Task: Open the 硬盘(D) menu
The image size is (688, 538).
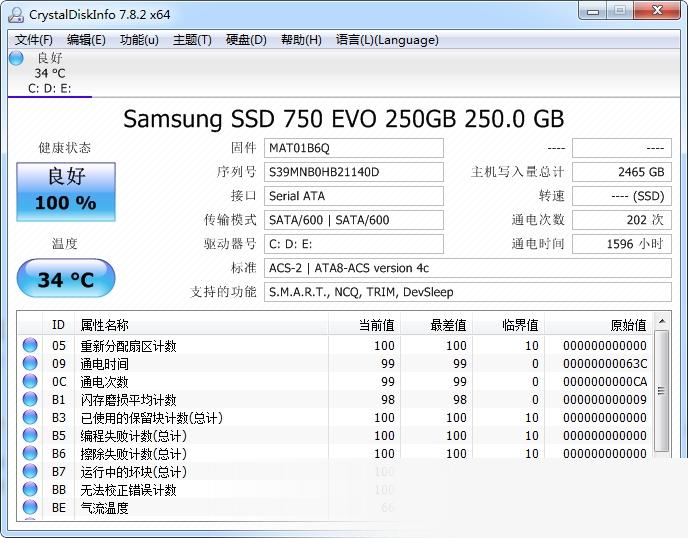Action: point(246,40)
